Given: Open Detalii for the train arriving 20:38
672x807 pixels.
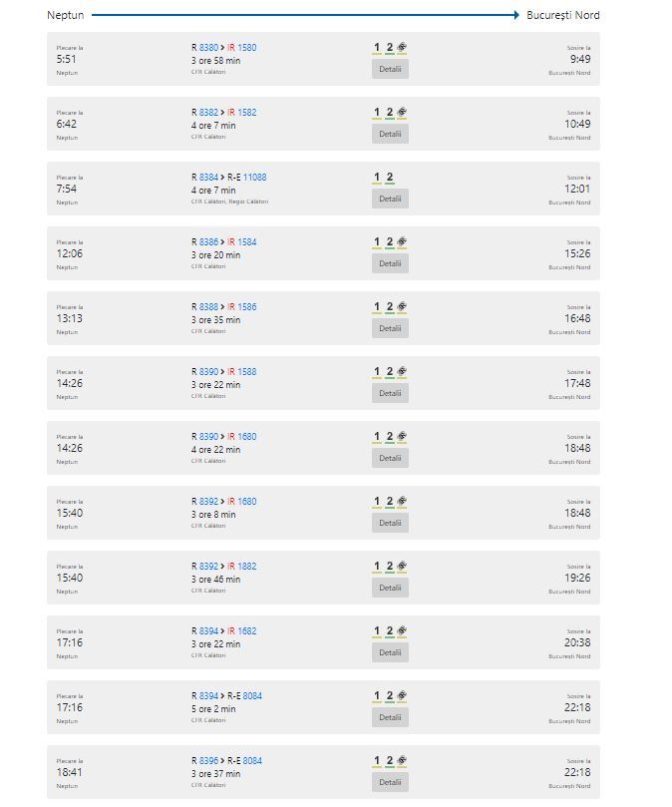Looking at the screenshot, I should 390,652.
